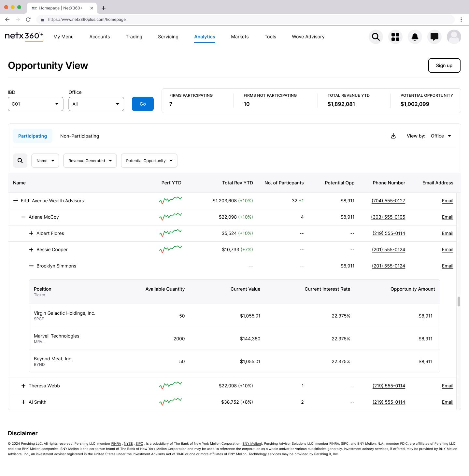Click the table's vertical scrollbar thumb
Screen dimensions: 469x476
pyautogui.click(x=459, y=301)
